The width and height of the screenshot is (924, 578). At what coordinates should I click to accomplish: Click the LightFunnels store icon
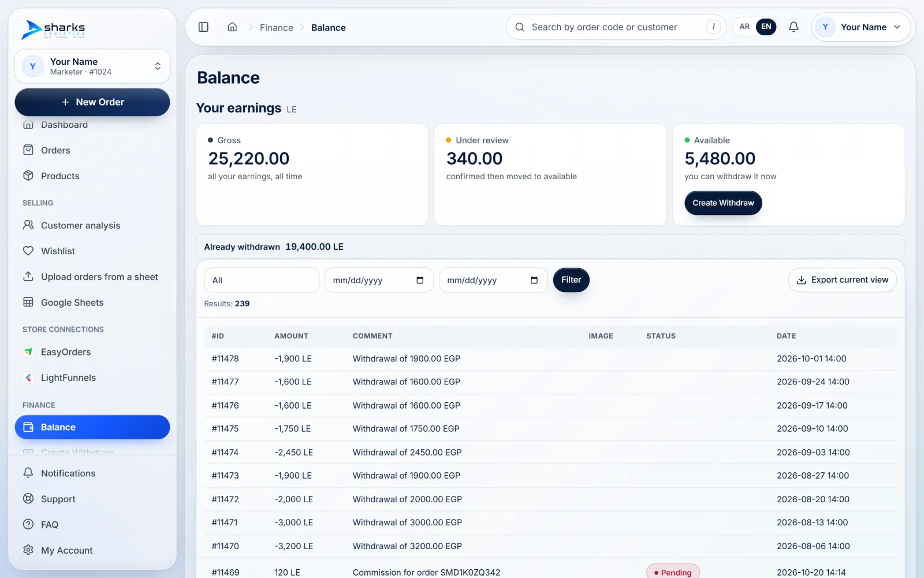(28, 377)
